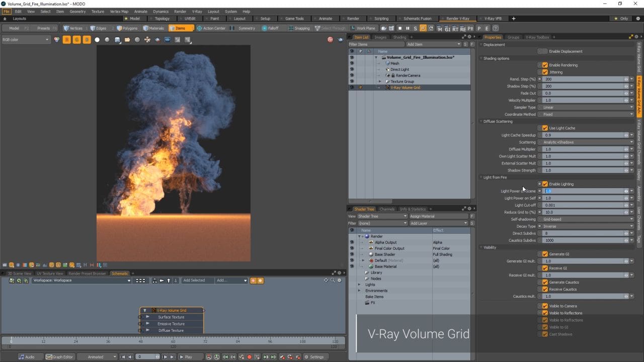This screenshot has width=644, height=362.
Task: Click the render stop square icon
Action: (x=400, y=28)
